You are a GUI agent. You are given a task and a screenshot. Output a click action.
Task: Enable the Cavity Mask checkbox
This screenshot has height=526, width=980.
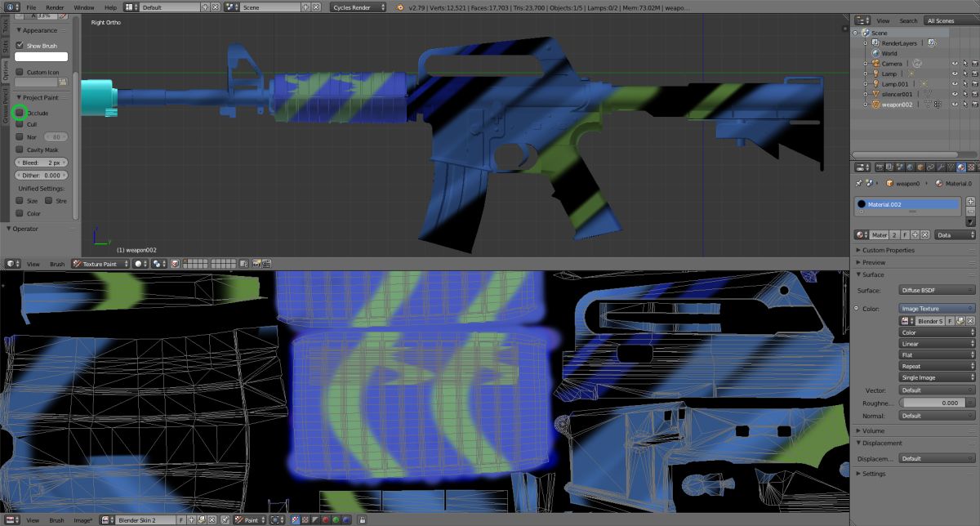tap(20, 150)
